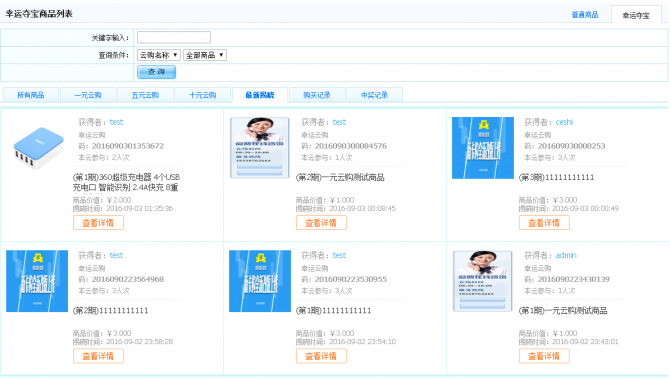Click the keyword input field
The image size is (670, 379).
(x=173, y=38)
